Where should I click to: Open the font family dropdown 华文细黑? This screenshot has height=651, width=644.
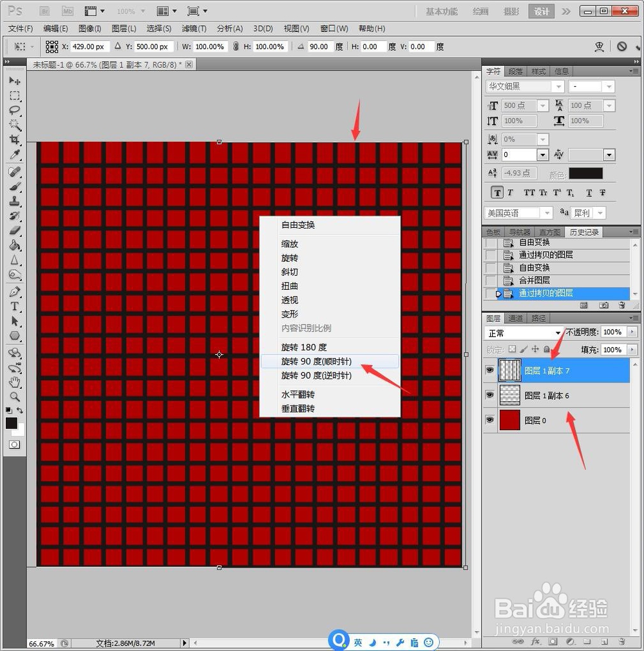point(558,86)
